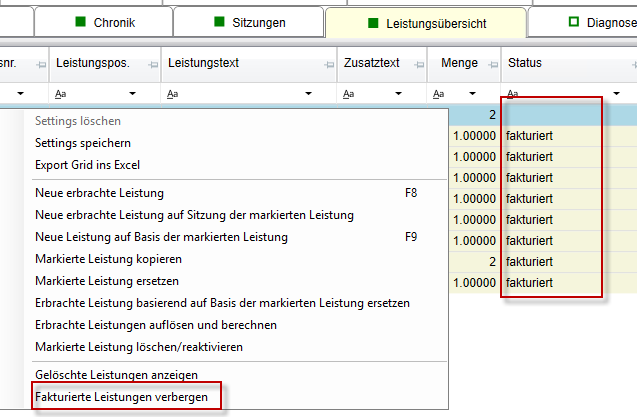Click the green square icon on Sitzungen tab

click(x=219, y=22)
